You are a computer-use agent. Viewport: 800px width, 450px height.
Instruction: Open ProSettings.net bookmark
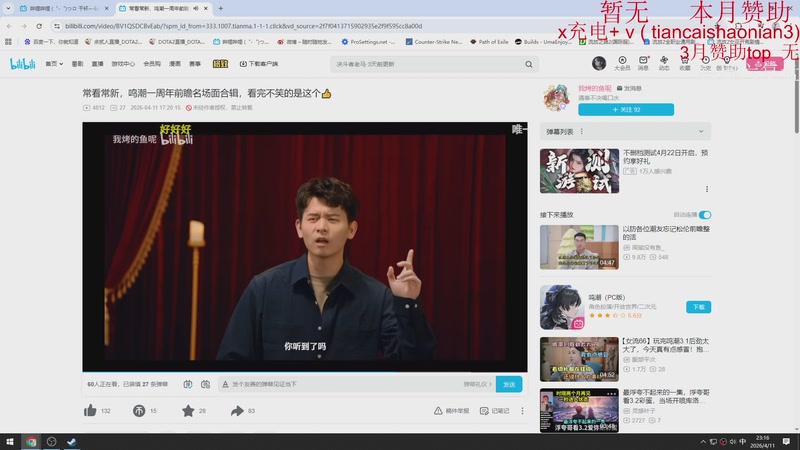tap(368, 42)
